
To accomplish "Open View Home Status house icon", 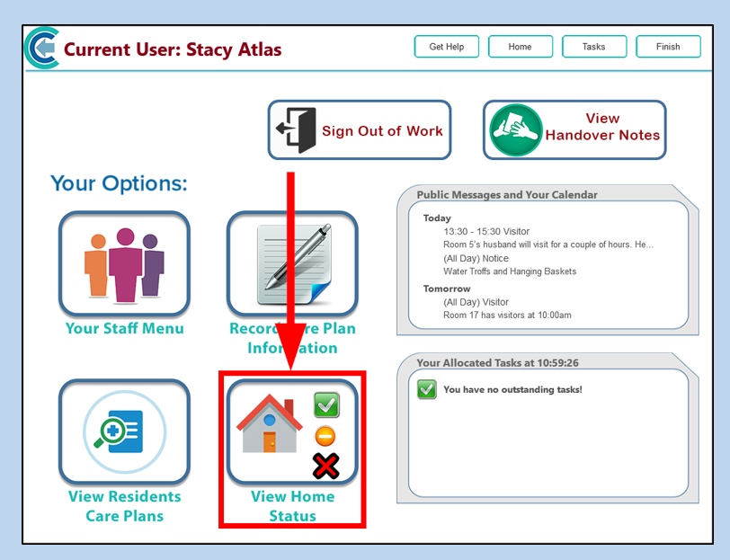I will coord(271,426).
